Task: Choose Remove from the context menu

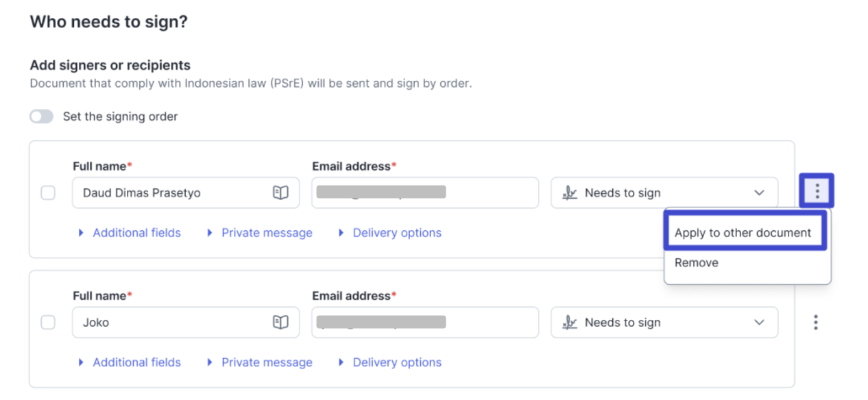Action: [697, 263]
